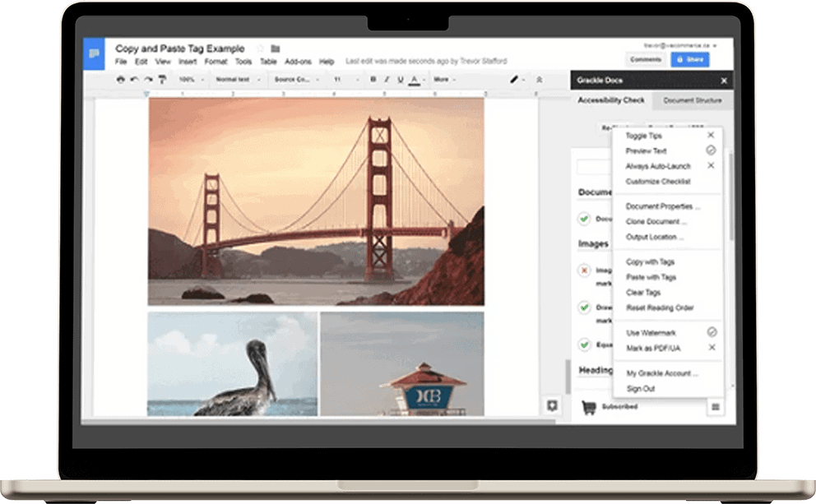Click the Comments button
816x504 pixels.
click(645, 60)
